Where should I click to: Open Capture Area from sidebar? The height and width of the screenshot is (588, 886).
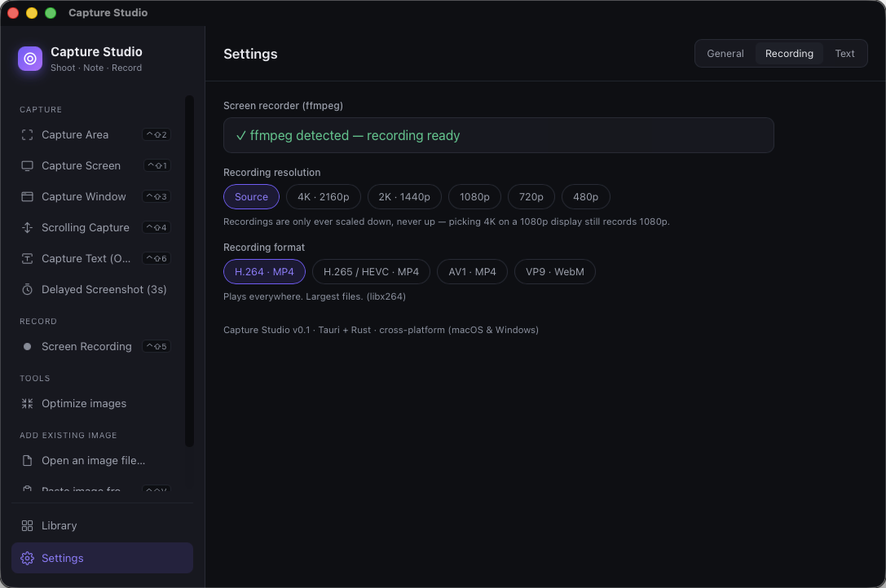[96, 135]
